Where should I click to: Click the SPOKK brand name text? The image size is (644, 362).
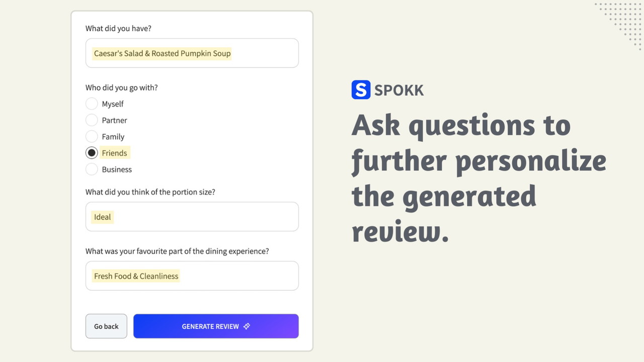[x=399, y=90]
